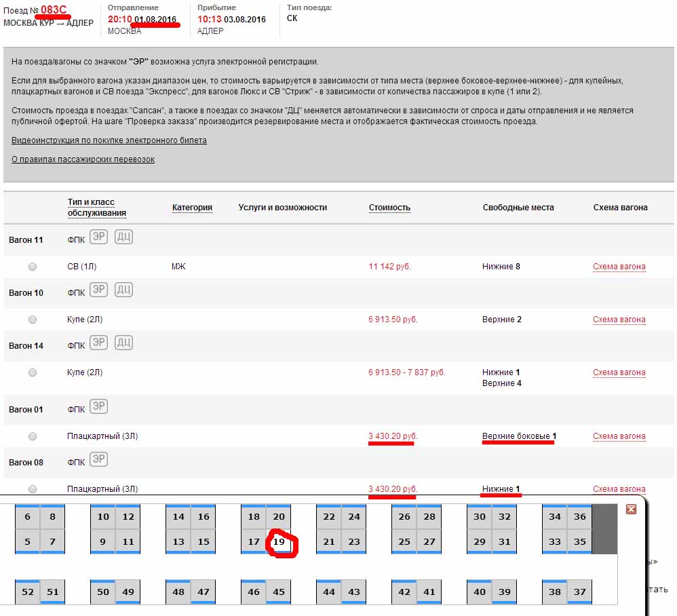Choose seat 36 in wagon scheme

(x=580, y=517)
